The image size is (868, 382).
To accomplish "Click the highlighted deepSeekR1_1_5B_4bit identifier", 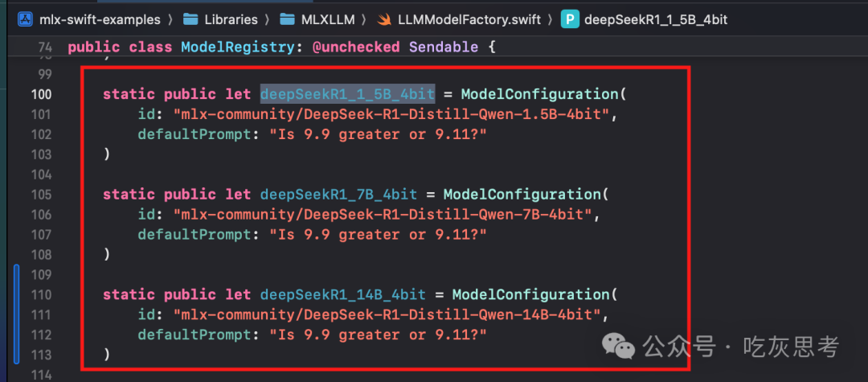I will [x=348, y=93].
